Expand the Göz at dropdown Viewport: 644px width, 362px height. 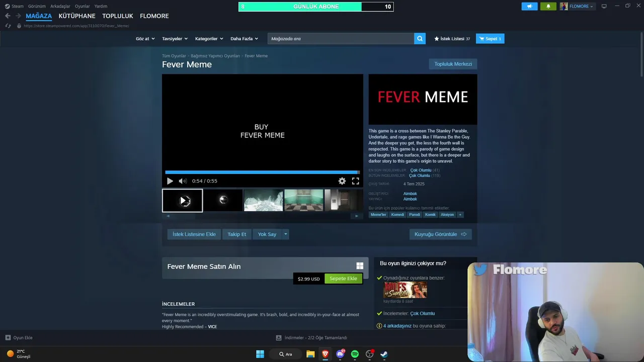[x=144, y=39]
